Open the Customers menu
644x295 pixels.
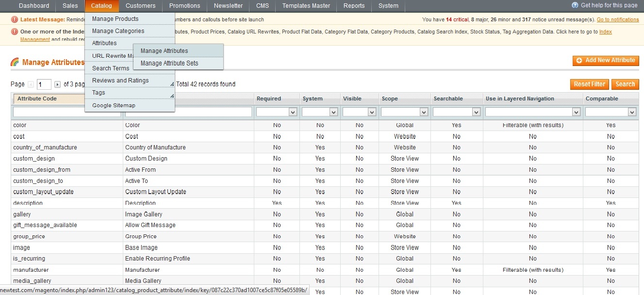140,6
